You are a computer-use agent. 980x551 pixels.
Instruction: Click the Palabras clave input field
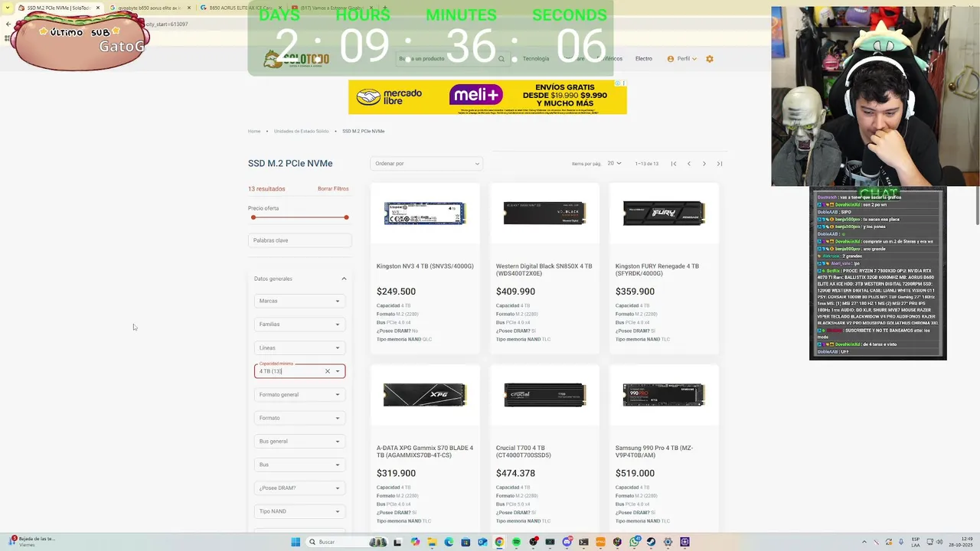pyautogui.click(x=299, y=240)
